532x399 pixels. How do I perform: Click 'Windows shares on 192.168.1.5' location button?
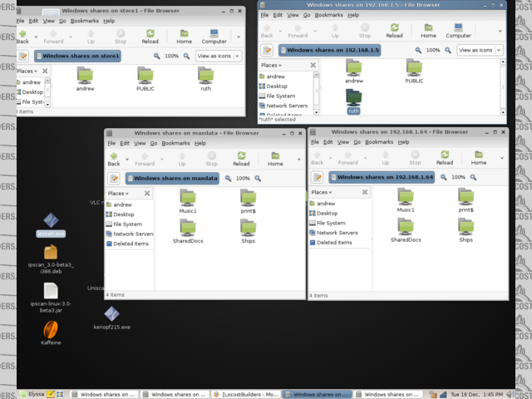(x=330, y=51)
